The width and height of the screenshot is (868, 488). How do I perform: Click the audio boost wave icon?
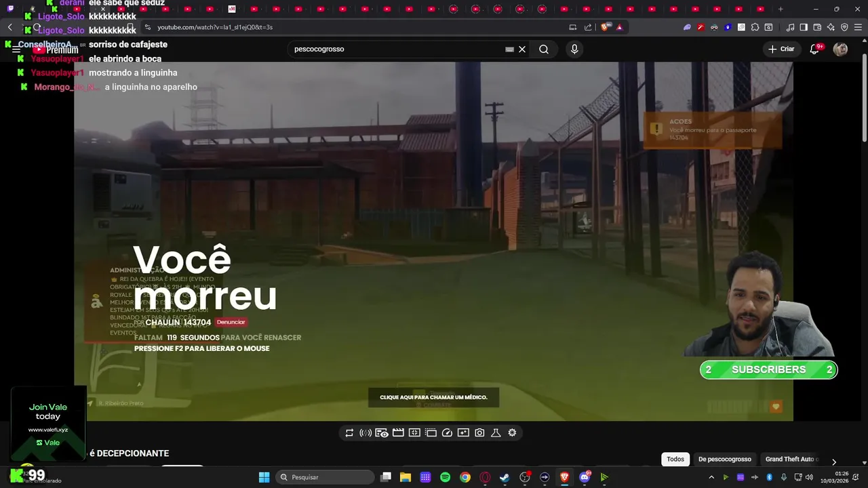click(x=366, y=432)
